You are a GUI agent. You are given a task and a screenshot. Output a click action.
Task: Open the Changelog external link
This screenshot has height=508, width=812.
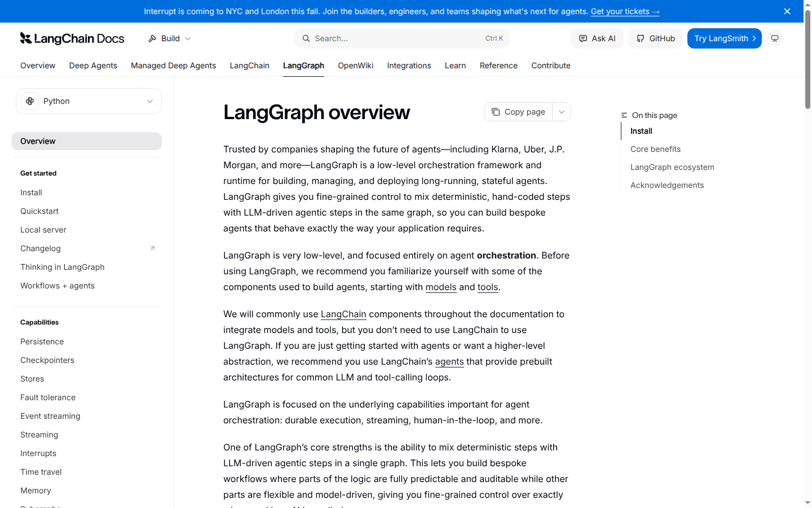click(41, 248)
